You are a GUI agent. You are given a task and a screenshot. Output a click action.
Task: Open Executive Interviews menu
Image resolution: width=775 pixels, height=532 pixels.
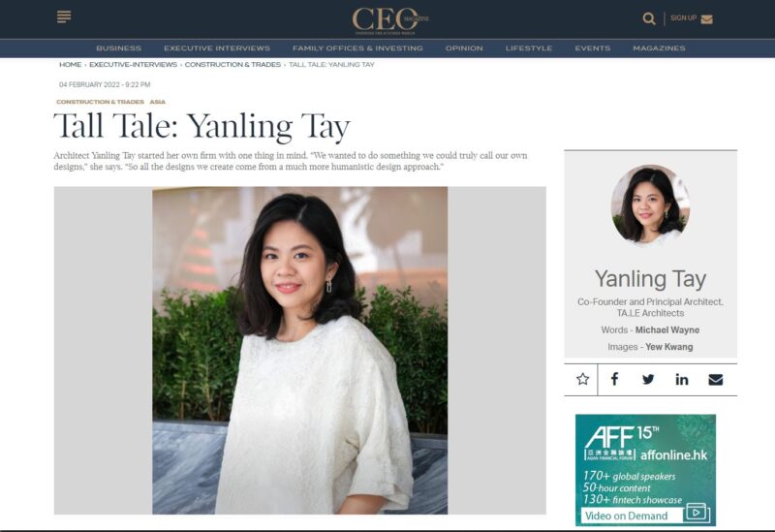[217, 48]
